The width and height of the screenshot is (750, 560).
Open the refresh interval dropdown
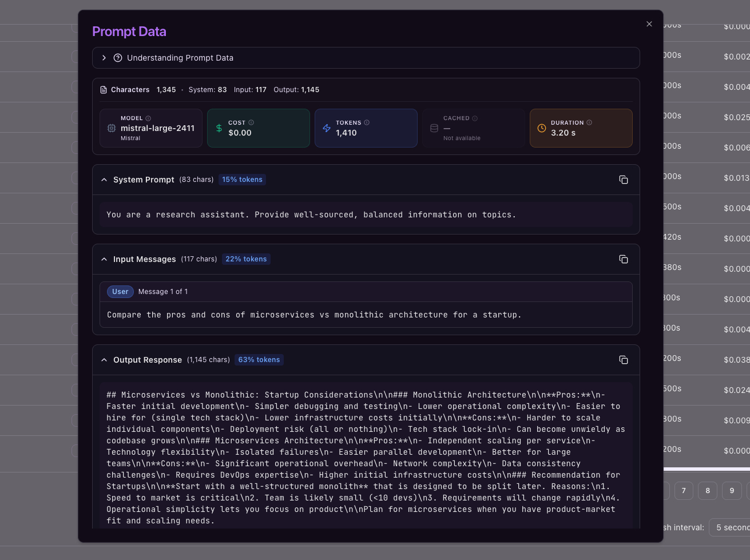[x=729, y=527]
